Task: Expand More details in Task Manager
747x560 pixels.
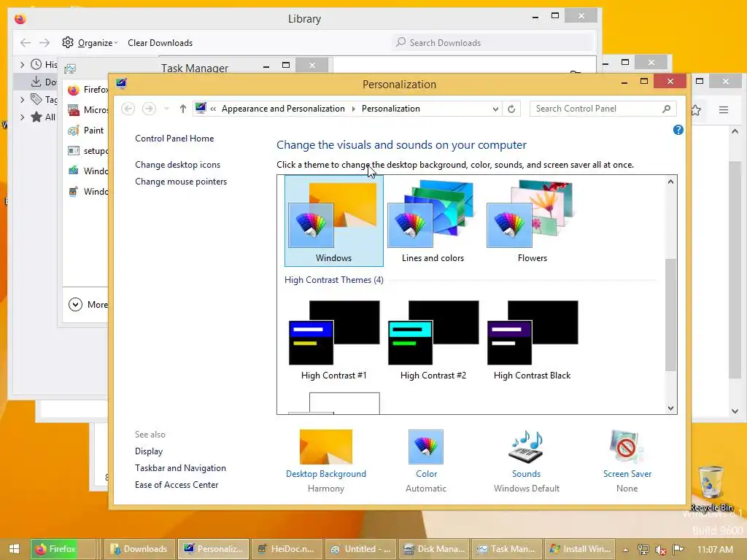Action: (88, 304)
